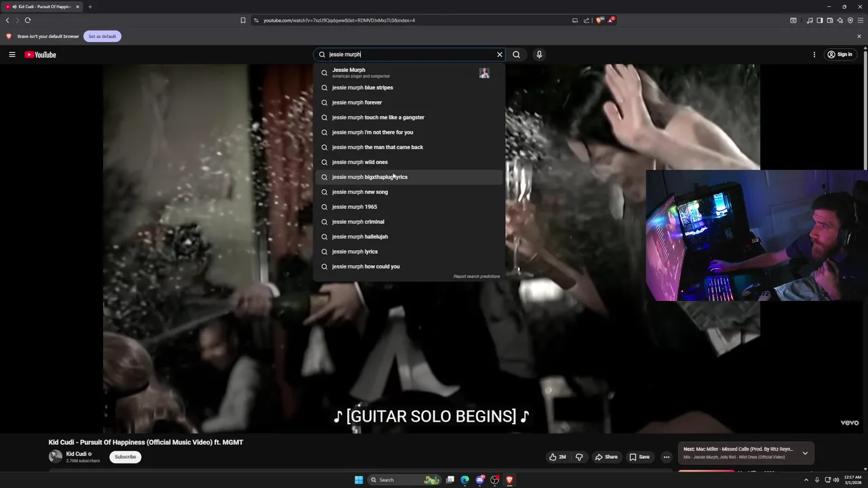Dislike the video with thumbs down

pos(579,457)
